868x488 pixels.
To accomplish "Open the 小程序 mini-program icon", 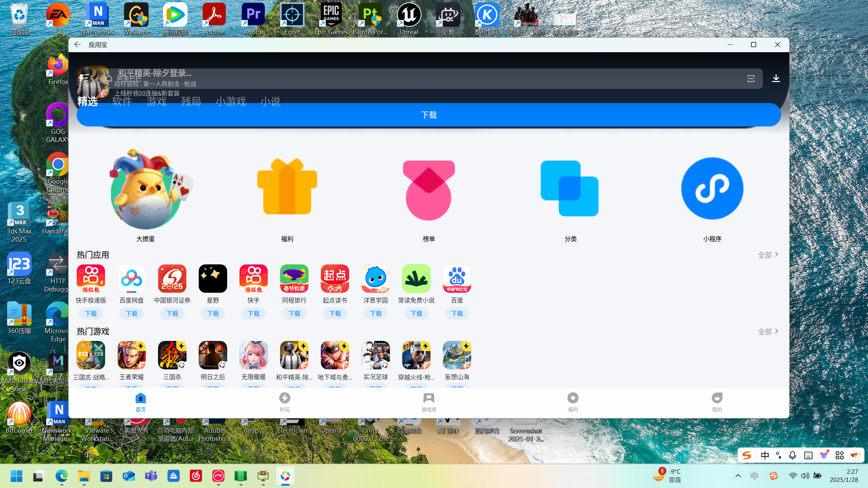I will pyautogui.click(x=712, y=188).
